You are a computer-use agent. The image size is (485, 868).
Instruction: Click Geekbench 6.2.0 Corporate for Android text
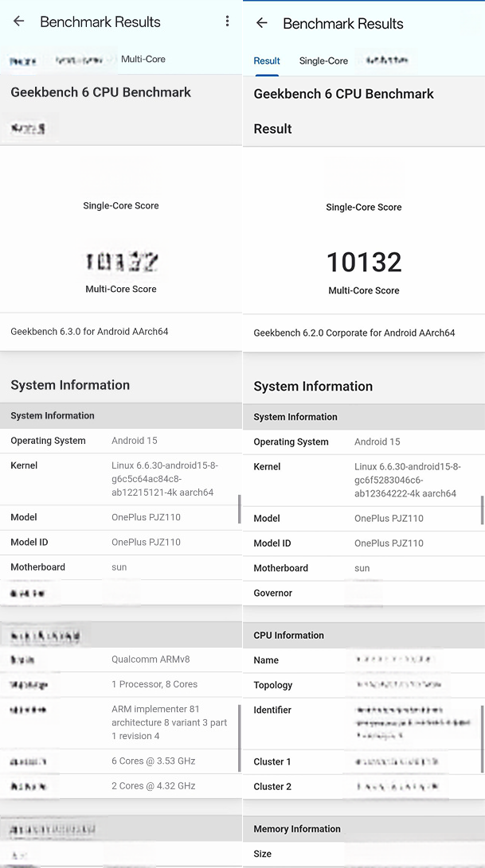pos(354,333)
